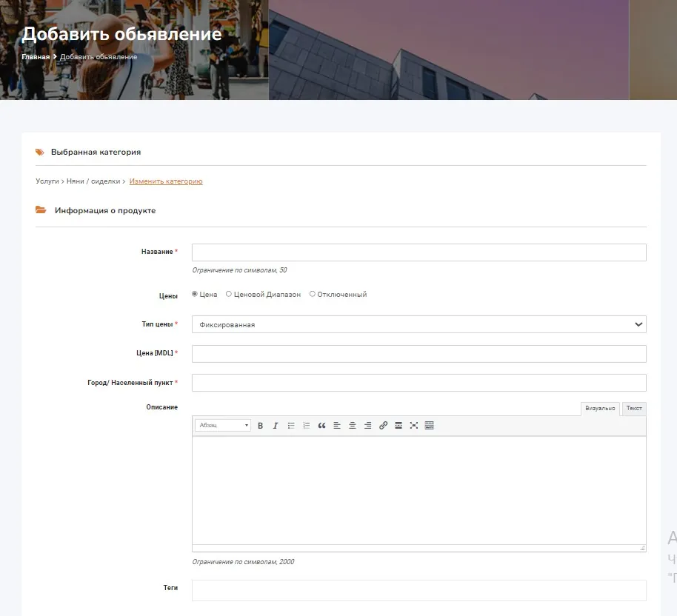Focus the Город/ Населенный пункт field

point(418,383)
